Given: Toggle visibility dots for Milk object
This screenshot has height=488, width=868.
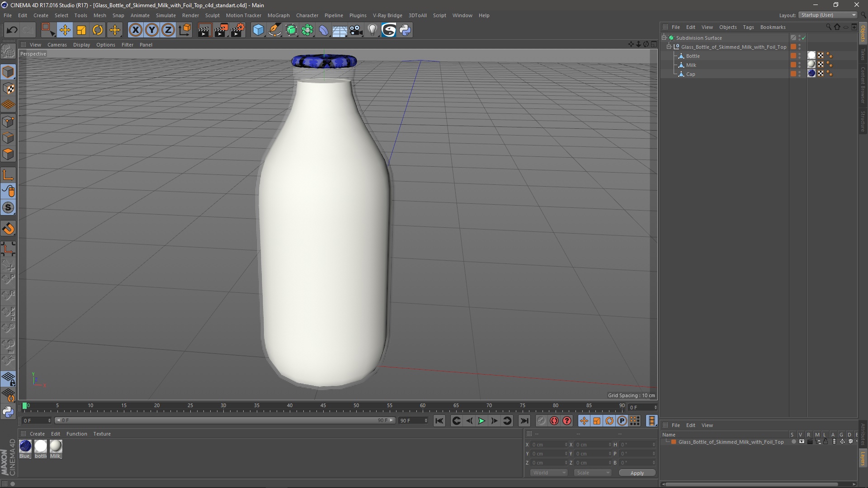Looking at the screenshot, I should [x=799, y=65].
